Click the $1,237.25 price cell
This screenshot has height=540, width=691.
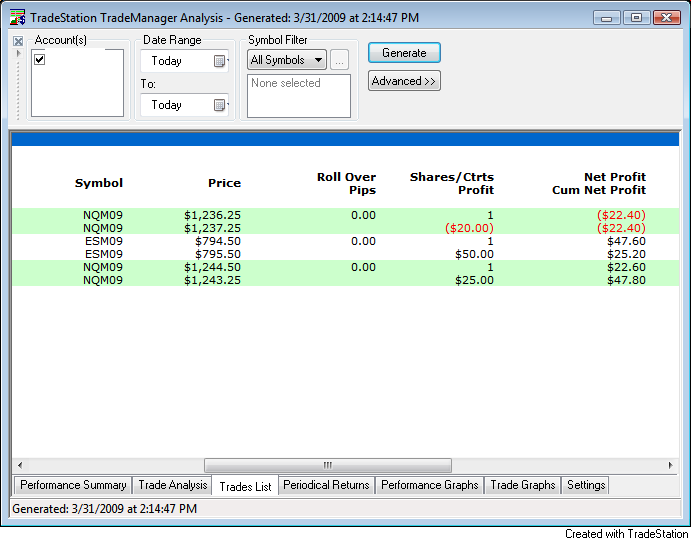[212, 228]
